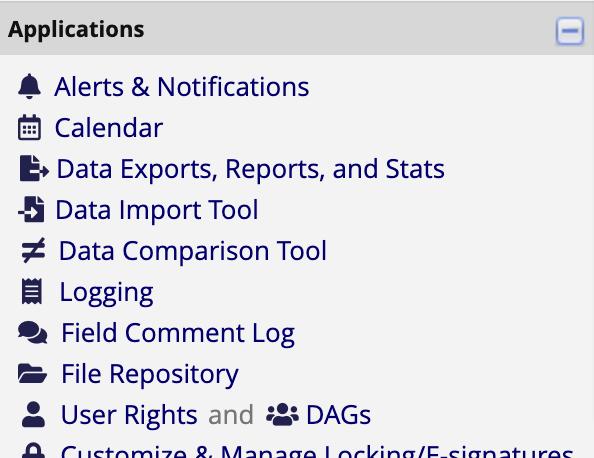The width and height of the screenshot is (594, 458).
Task: Open User Rights page
Action: (x=129, y=415)
